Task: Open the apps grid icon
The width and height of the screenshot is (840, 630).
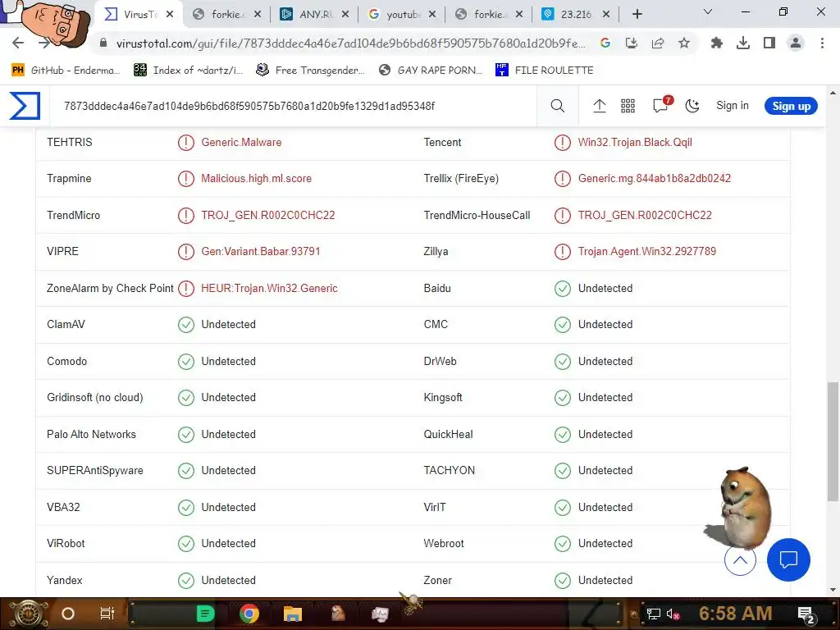Action: [x=628, y=106]
